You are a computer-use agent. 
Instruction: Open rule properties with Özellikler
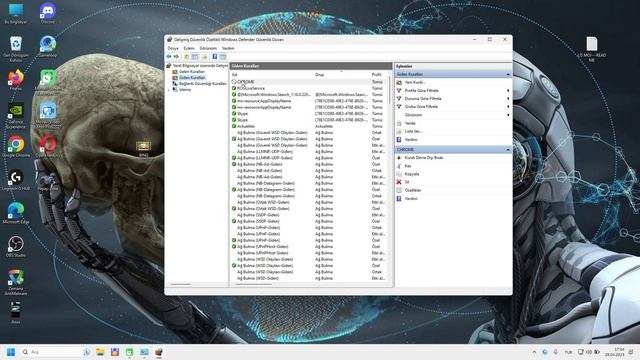tap(413, 190)
